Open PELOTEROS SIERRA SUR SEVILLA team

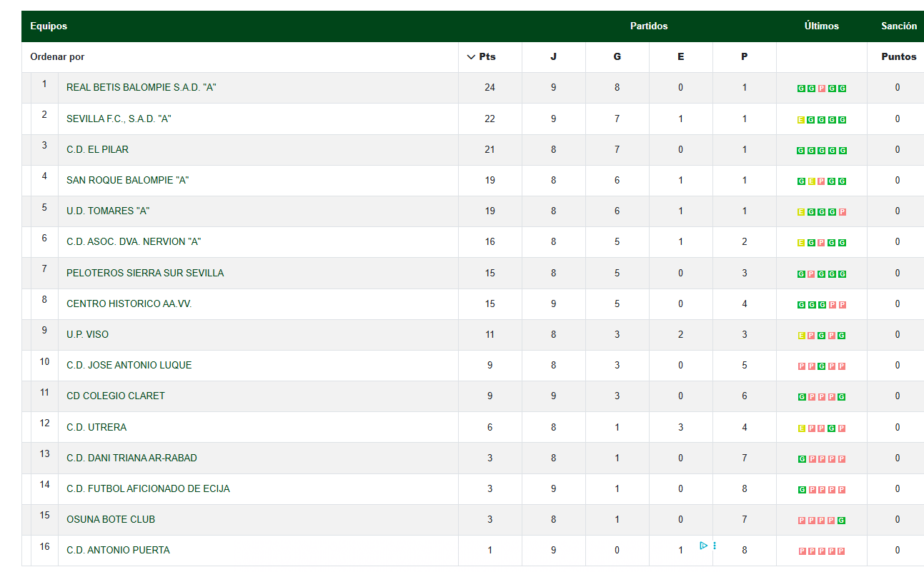click(145, 273)
